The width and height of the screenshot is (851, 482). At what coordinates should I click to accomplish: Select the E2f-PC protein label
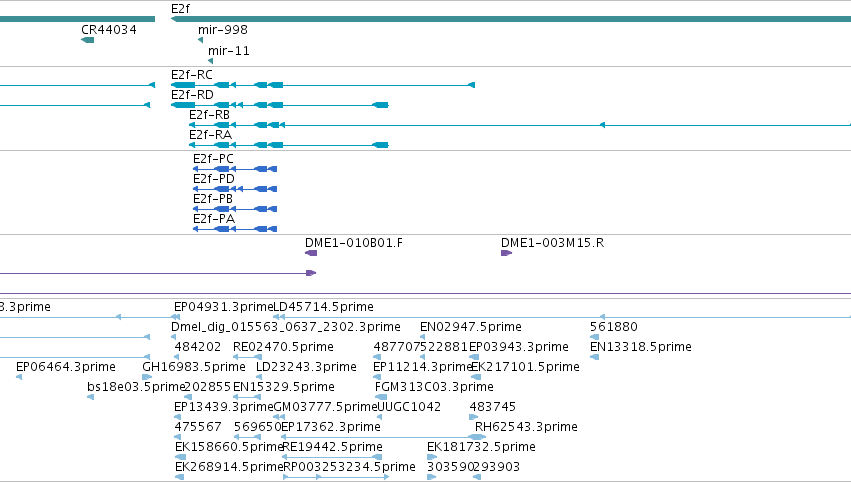(x=213, y=159)
